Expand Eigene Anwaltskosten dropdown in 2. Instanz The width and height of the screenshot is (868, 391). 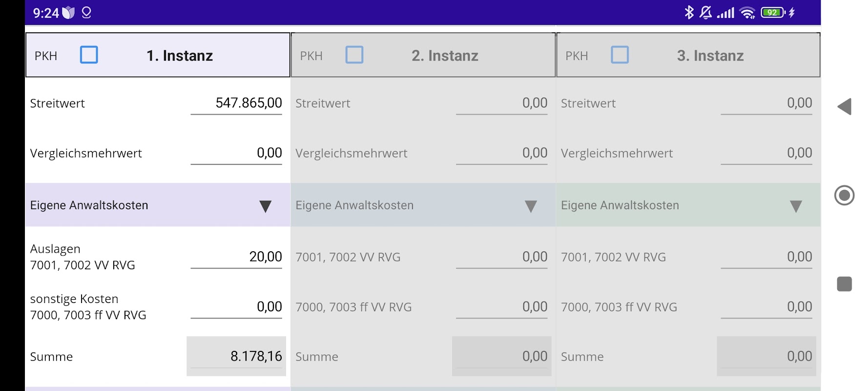pos(531,206)
